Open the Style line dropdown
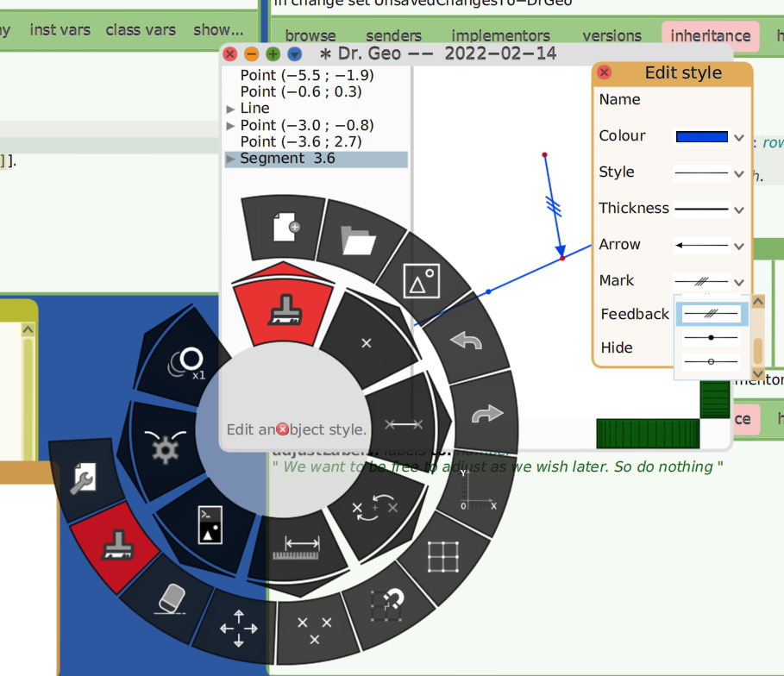The height and width of the screenshot is (676, 784). (x=739, y=173)
